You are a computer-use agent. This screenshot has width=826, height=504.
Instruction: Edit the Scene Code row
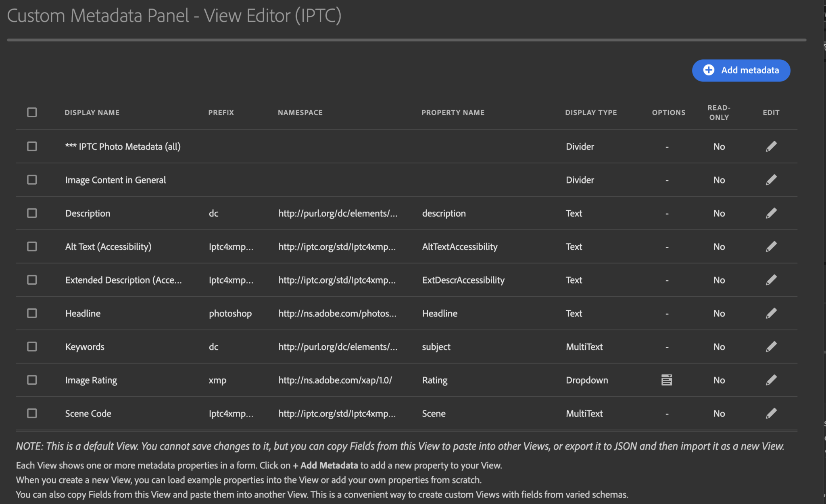point(771,413)
